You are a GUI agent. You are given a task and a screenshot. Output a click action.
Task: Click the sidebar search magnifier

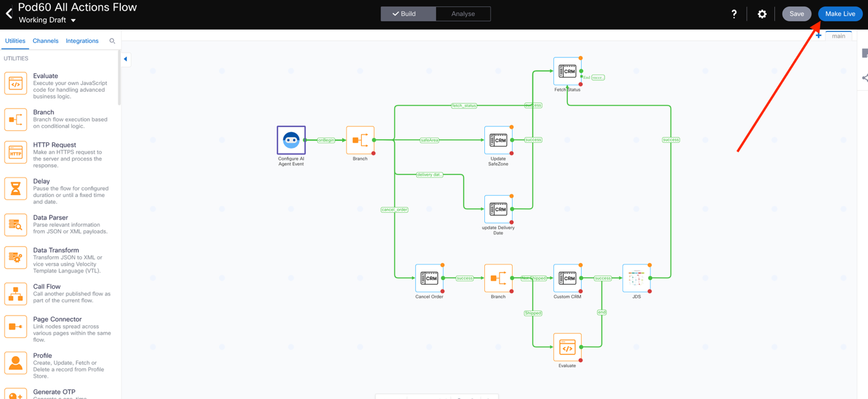point(113,41)
